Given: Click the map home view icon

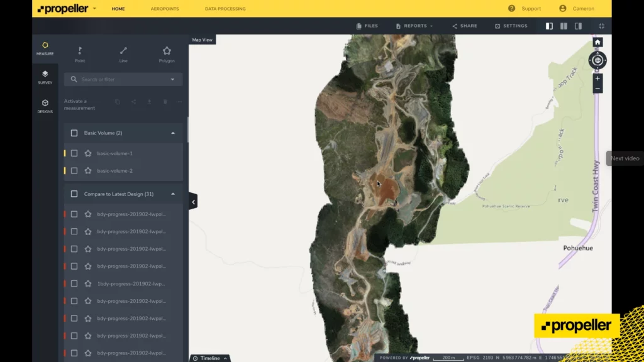Looking at the screenshot, I should pyautogui.click(x=597, y=42).
